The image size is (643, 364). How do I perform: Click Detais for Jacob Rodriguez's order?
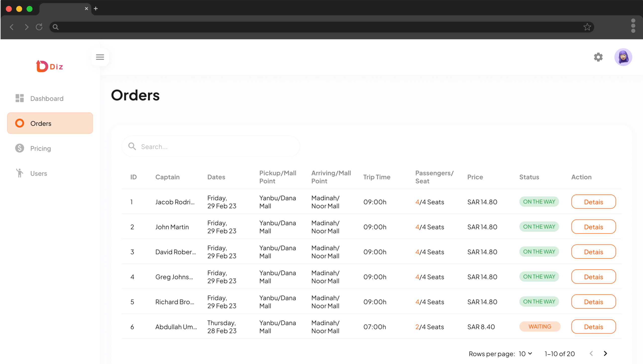click(x=594, y=202)
